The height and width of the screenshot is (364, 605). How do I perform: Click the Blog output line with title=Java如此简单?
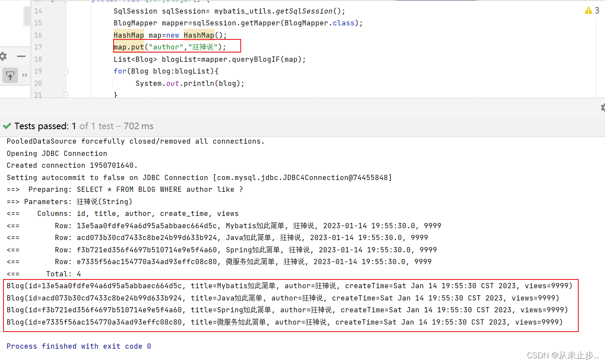click(x=283, y=298)
